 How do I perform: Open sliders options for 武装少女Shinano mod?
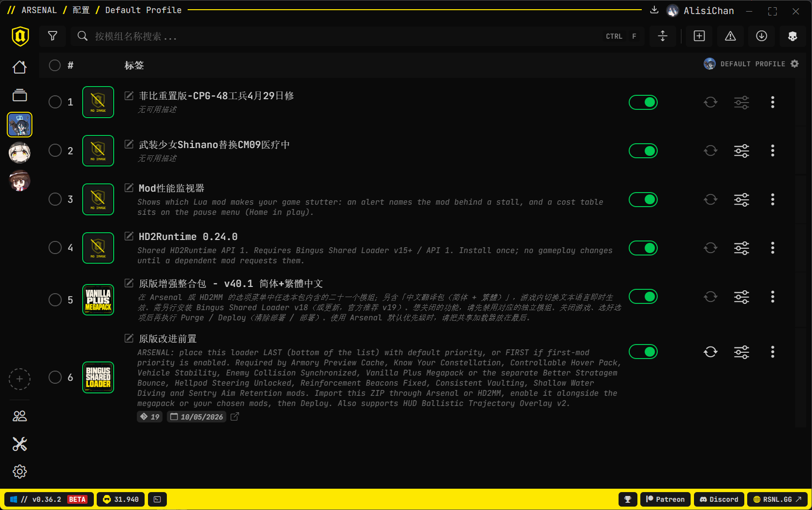pyautogui.click(x=741, y=151)
